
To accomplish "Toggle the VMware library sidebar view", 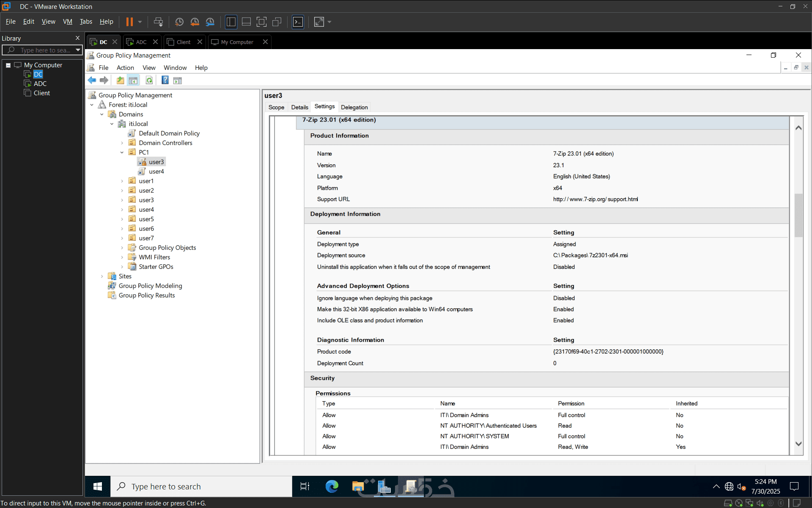I will [231, 22].
